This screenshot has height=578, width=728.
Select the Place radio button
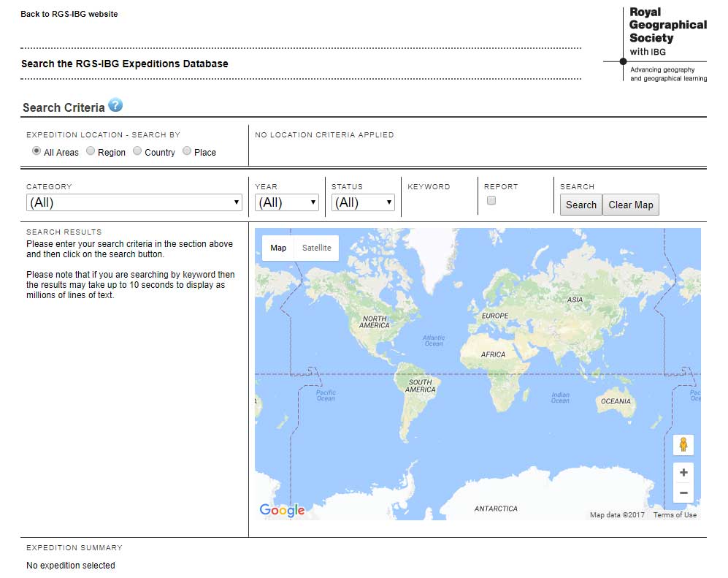click(187, 151)
